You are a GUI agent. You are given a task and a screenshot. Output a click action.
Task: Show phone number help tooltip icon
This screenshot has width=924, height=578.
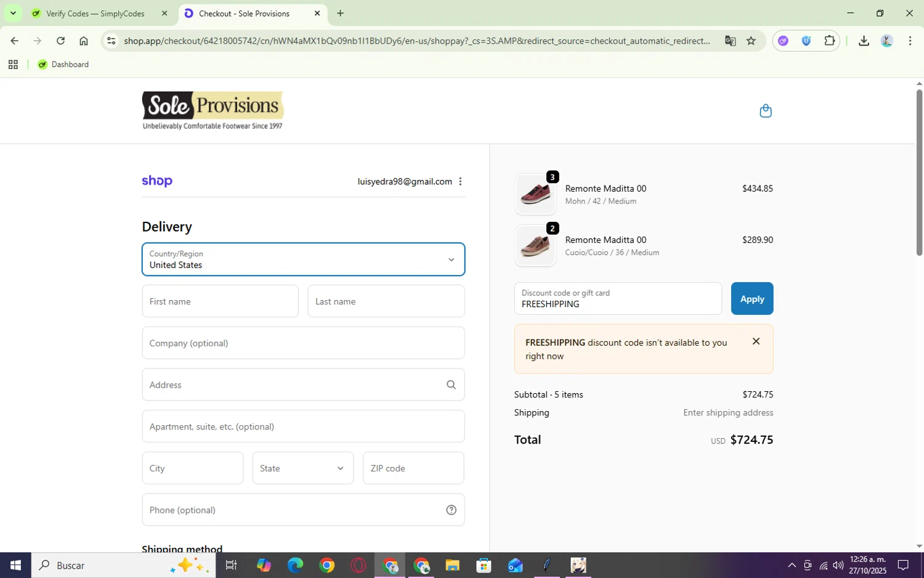click(x=451, y=510)
